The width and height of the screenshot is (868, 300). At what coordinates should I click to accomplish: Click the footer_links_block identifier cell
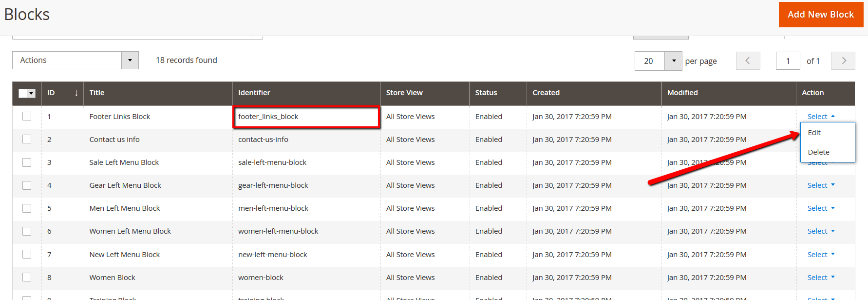[306, 117]
